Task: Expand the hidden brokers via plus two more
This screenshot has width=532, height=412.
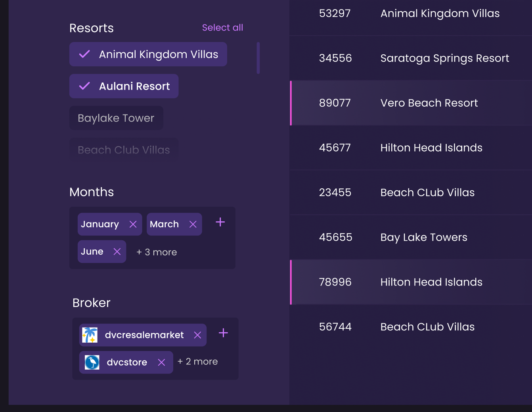Action: pyautogui.click(x=197, y=361)
